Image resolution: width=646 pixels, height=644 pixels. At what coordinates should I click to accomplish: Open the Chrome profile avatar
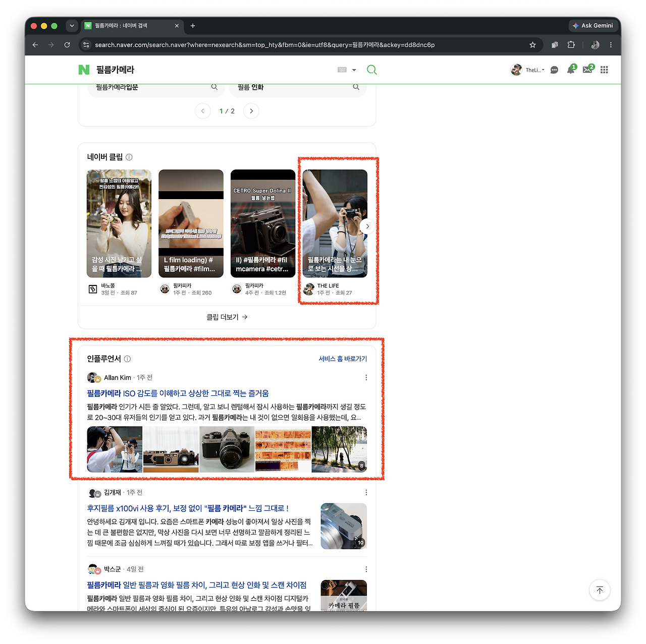tap(595, 45)
